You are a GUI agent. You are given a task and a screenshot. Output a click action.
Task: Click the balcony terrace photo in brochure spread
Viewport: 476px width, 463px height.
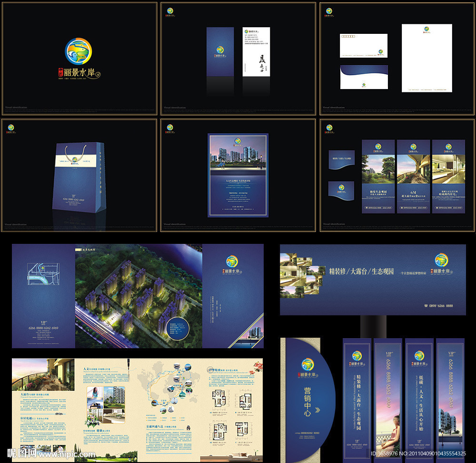tap(43, 374)
